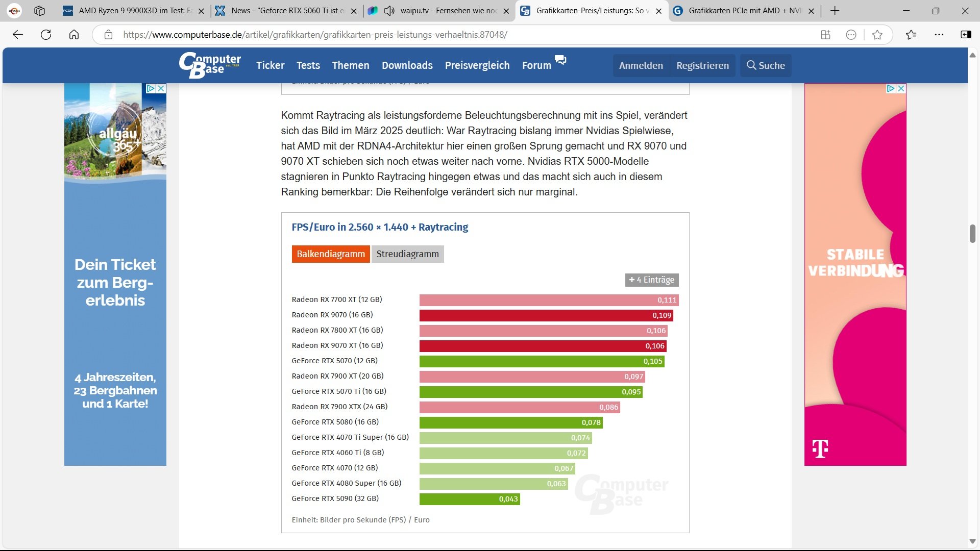Close the waipu.tv tab
This screenshot has width=980, height=551.
506,11
